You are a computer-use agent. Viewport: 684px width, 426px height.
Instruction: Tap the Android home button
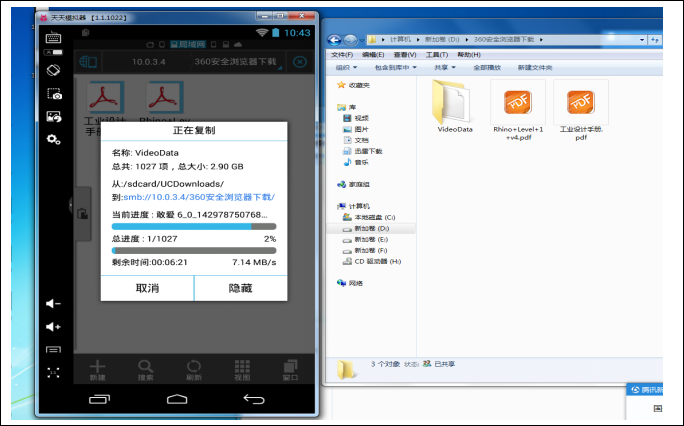point(177,399)
